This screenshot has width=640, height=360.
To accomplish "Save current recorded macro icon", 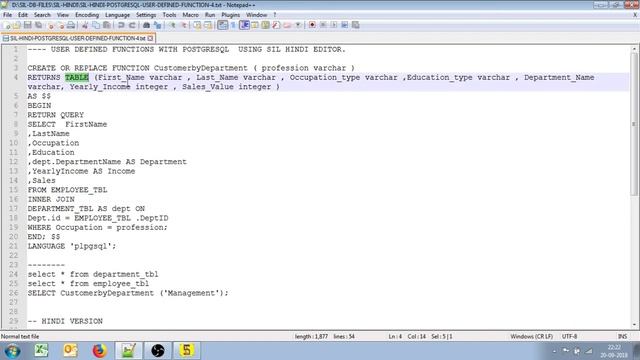I will pos(356,25).
